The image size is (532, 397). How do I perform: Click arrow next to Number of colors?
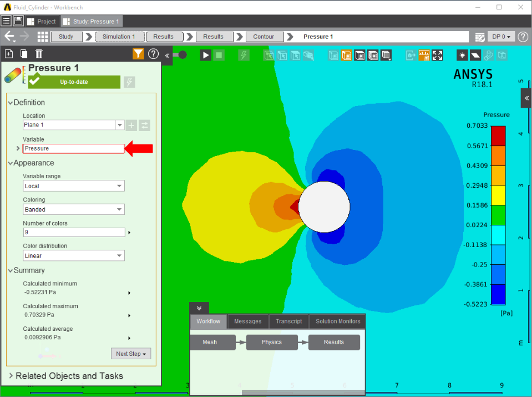pyautogui.click(x=129, y=233)
